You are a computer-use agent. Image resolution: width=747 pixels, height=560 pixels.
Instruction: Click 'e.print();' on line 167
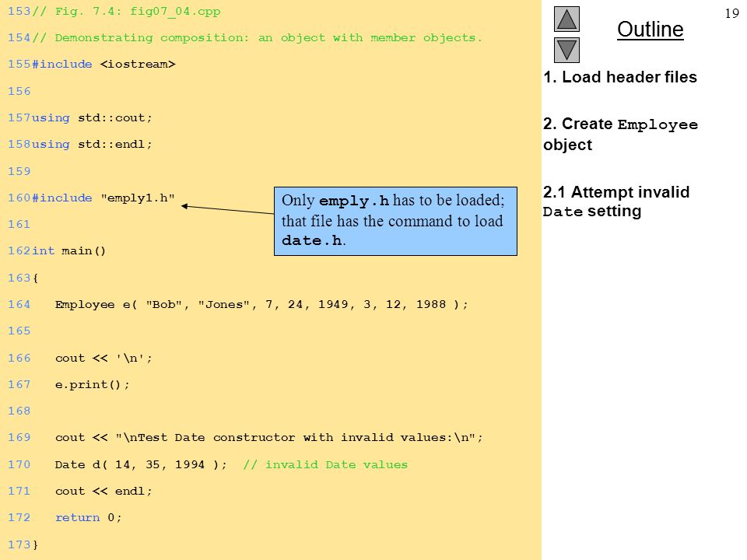92,385
